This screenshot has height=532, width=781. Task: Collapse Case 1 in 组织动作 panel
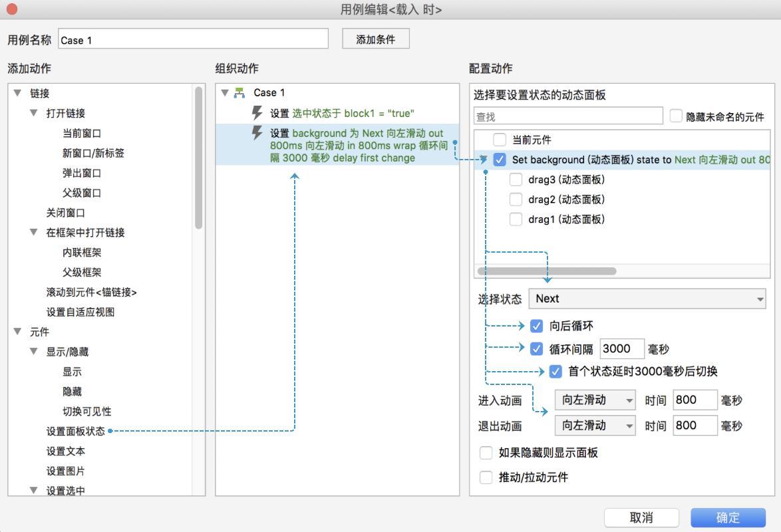(225, 92)
